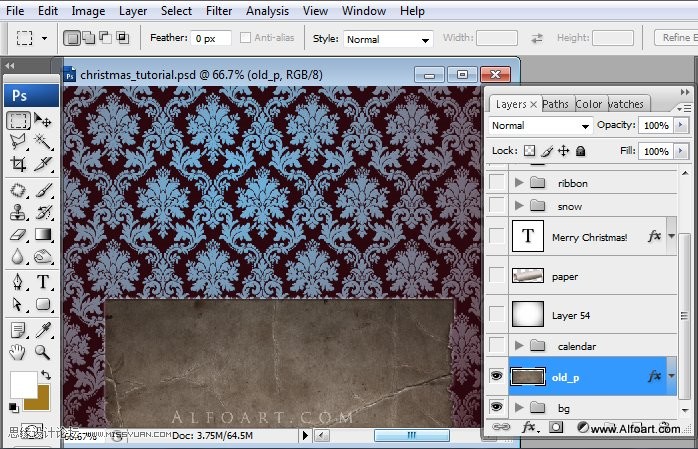This screenshot has height=449, width=698.
Task: Expand the ribbon layer group
Action: (518, 183)
